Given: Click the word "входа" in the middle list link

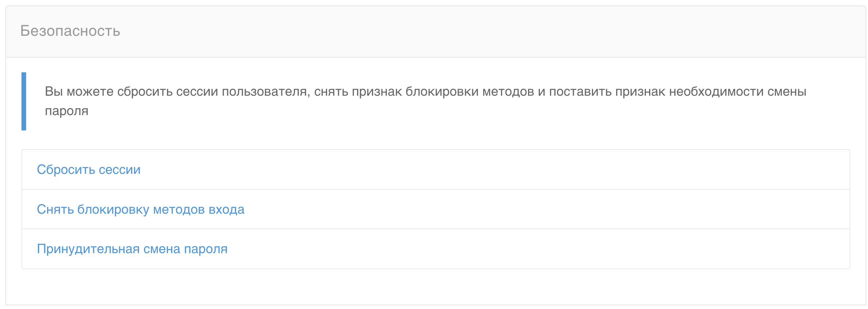Looking at the screenshot, I should [226, 209].
